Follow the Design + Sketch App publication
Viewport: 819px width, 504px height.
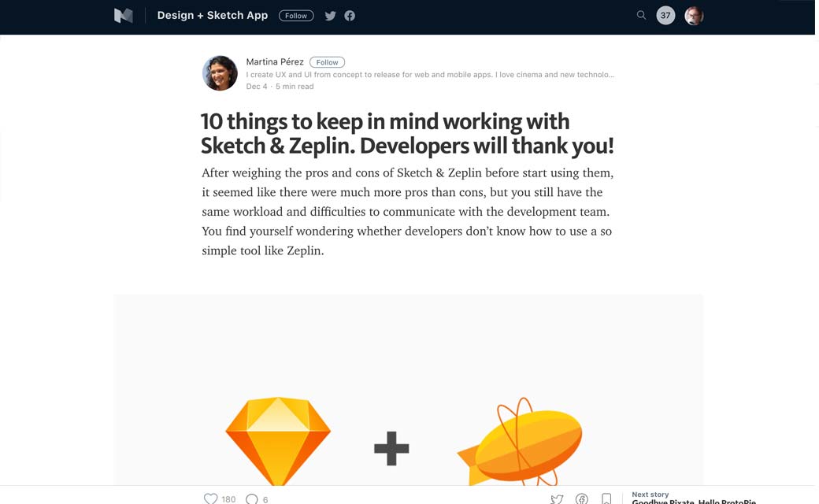coord(296,16)
